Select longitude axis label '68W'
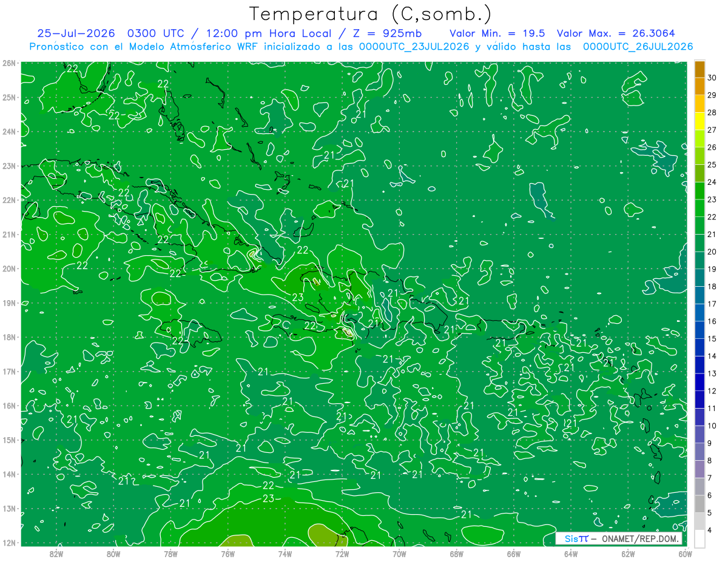Viewport: 728px width, 562px height. click(x=456, y=554)
